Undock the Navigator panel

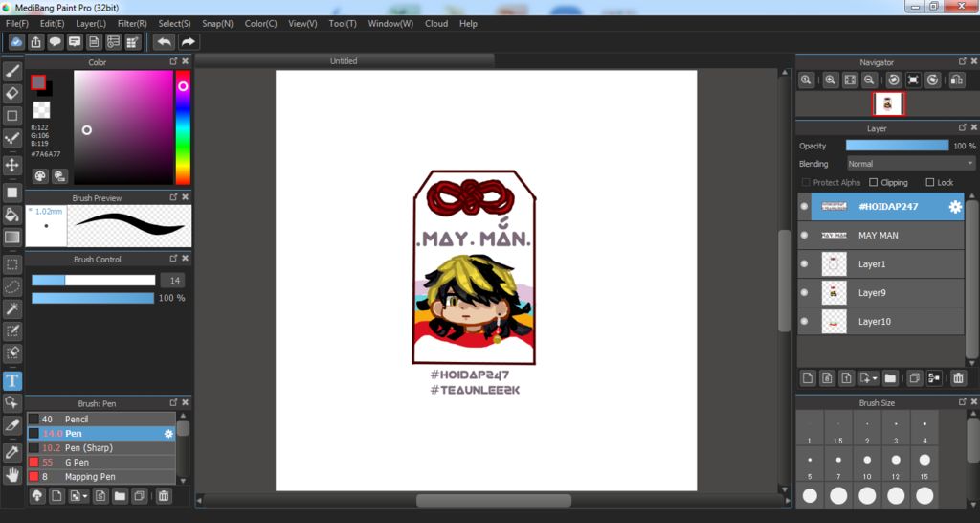coord(963,61)
